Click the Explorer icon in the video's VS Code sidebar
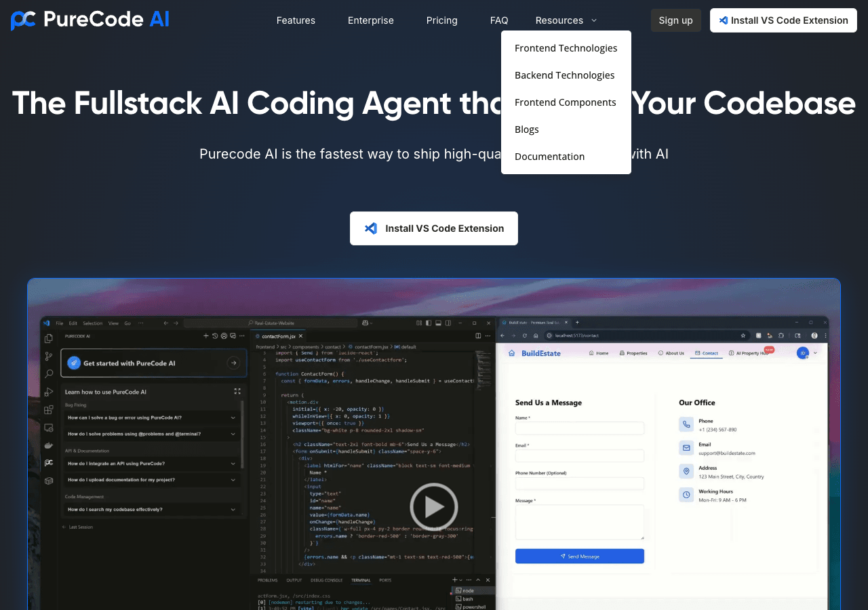This screenshot has height=610, width=868. 49,338
